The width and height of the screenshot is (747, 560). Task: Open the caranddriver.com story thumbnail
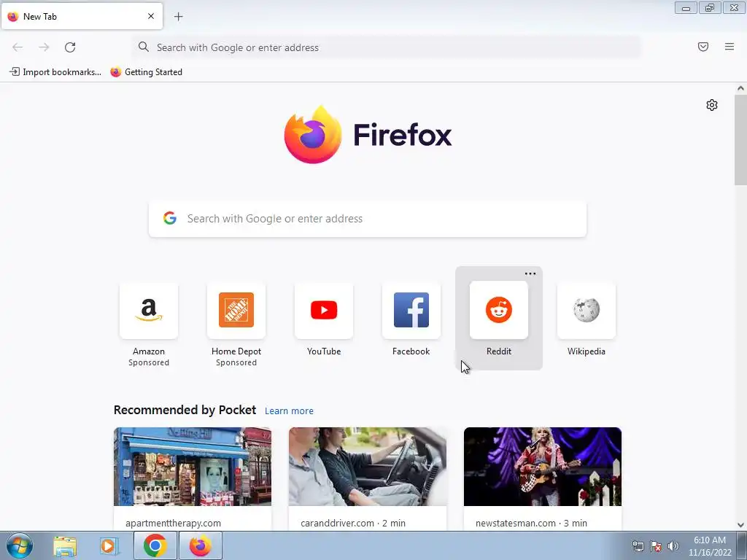pyautogui.click(x=368, y=467)
